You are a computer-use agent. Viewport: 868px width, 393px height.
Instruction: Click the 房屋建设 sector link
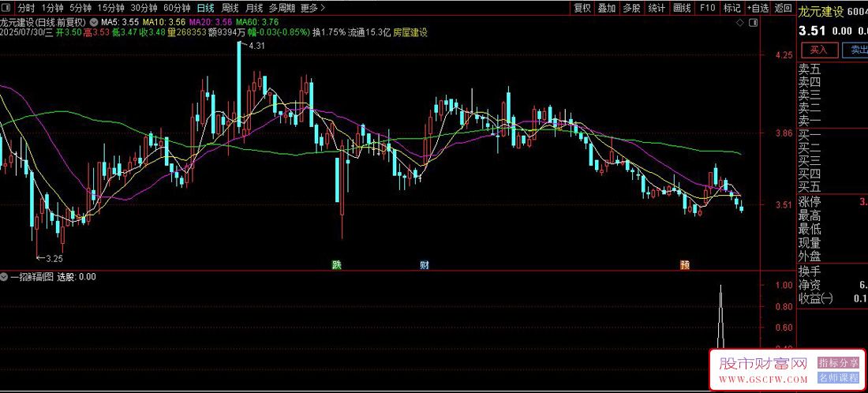click(x=410, y=32)
